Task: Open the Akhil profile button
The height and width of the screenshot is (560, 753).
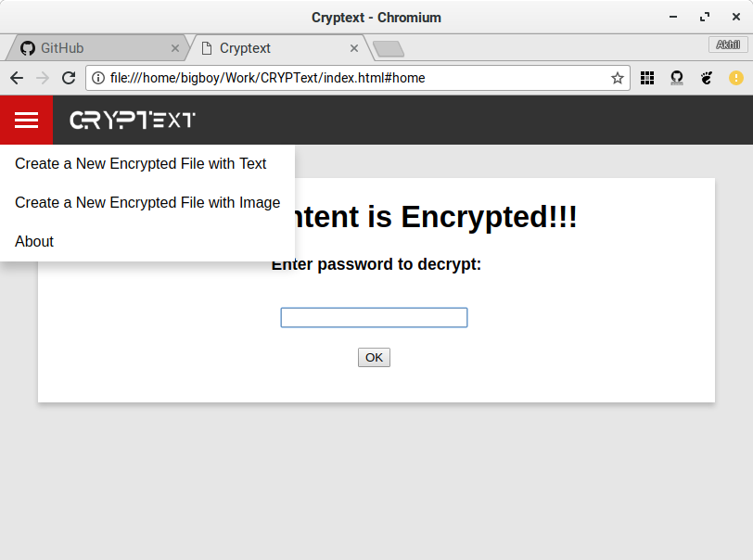Action: (x=728, y=45)
